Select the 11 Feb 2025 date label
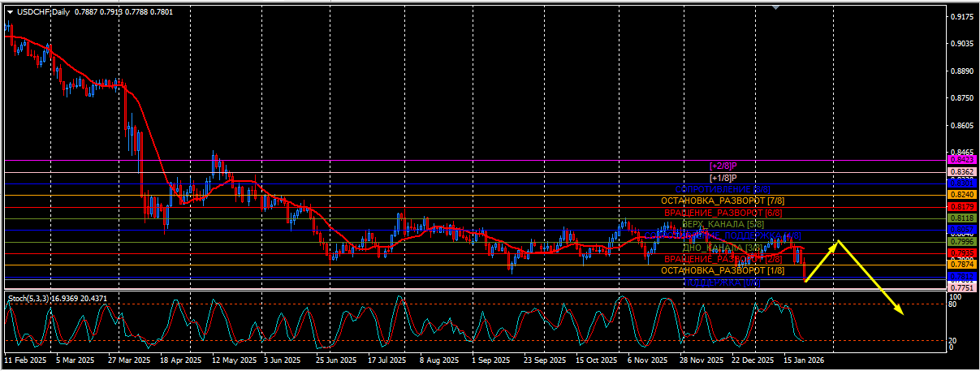 [26, 359]
